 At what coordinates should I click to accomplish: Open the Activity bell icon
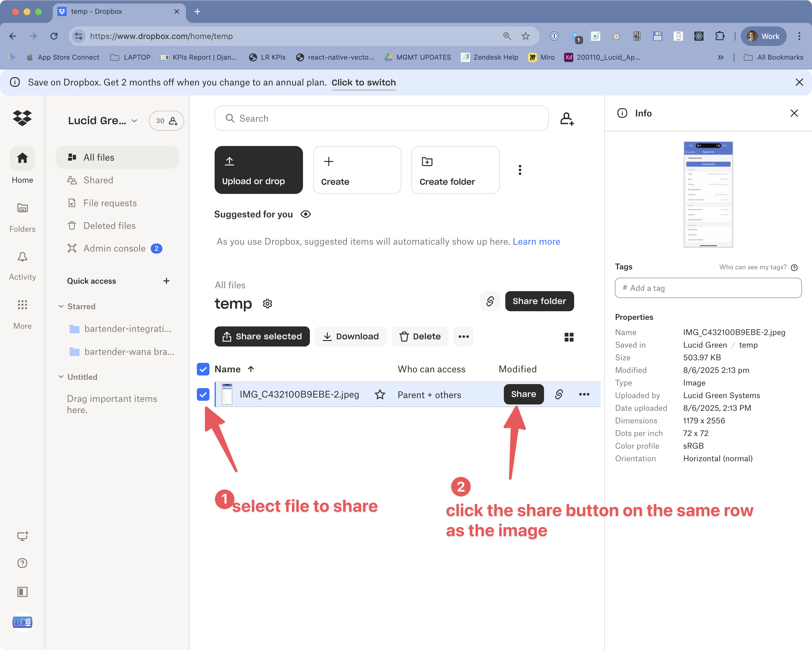(x=22, y=257)
